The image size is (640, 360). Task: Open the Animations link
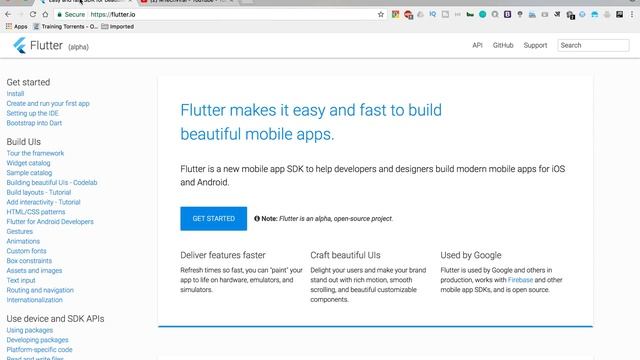(23, 242)
